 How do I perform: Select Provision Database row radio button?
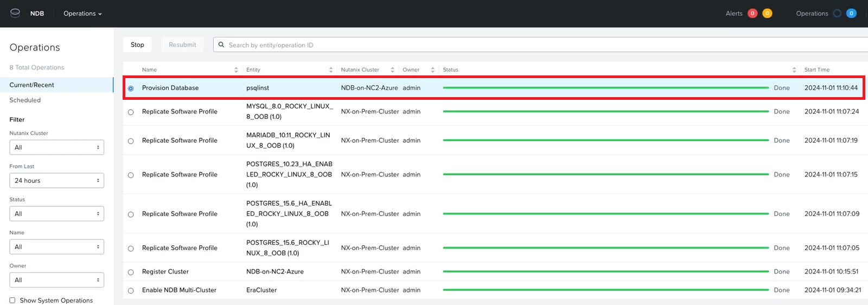coord(131,88)
